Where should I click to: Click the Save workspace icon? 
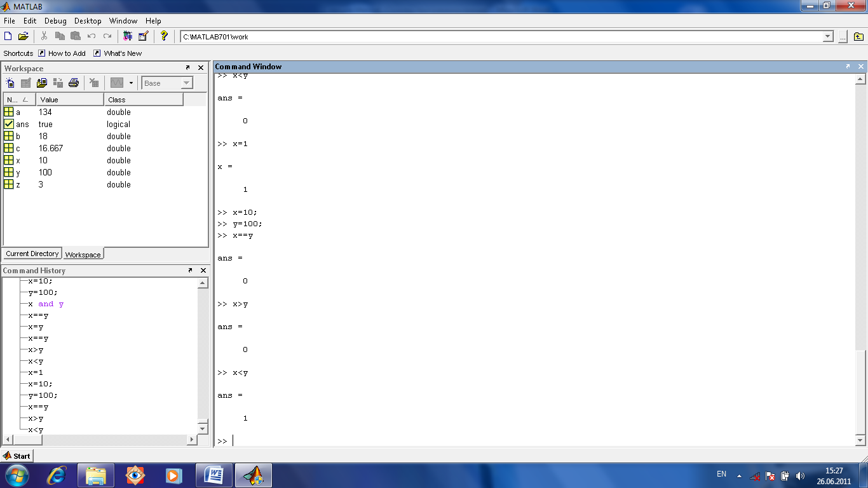[58, 83]
